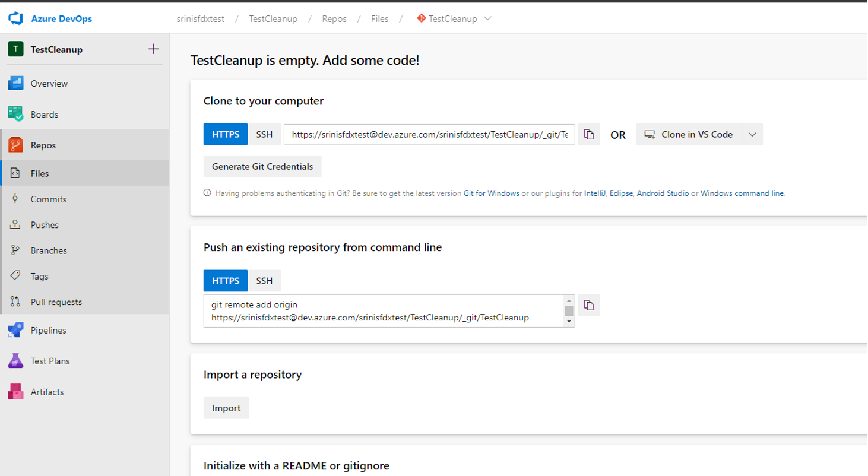Switch push command section to SSH
This screenshot has width=868, height=476.
[264, 280]
